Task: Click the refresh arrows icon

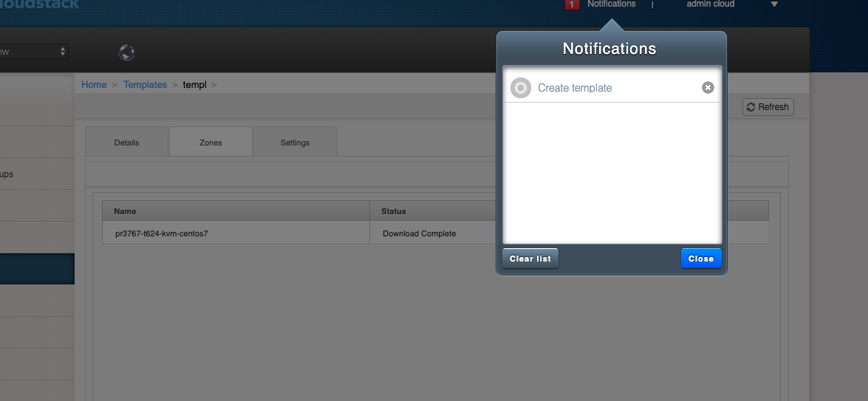Action: [751, 107]
